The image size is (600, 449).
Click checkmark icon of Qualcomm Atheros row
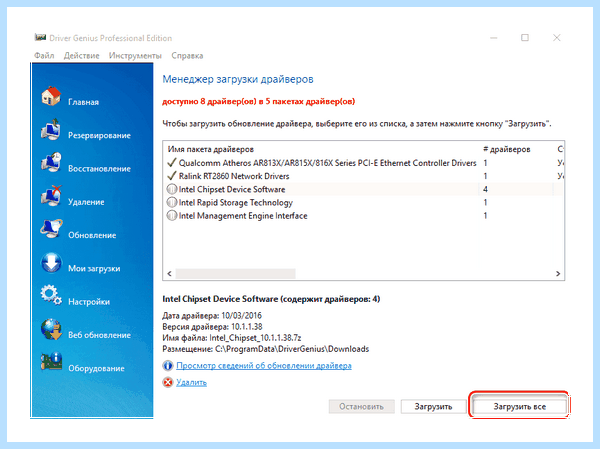click(x=172, y=163)
